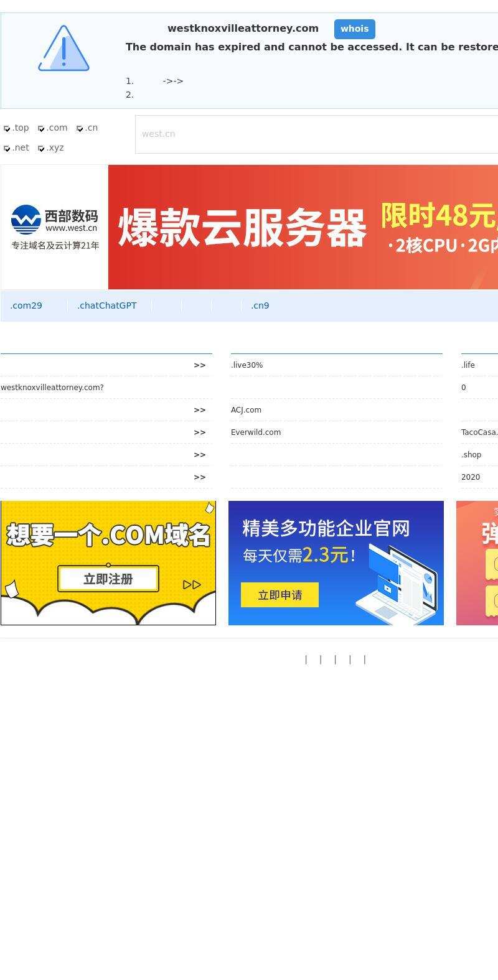
Task: Focus the west.cn domain search field
Action: point(316,134)
